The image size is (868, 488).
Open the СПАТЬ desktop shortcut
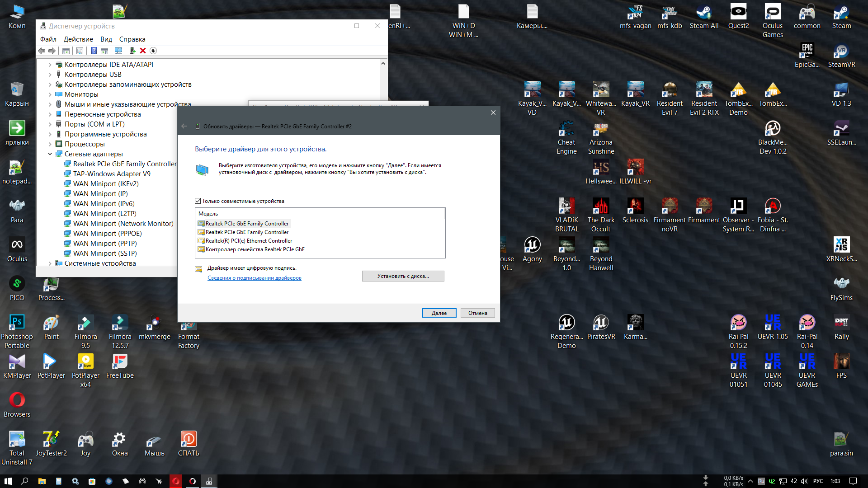tap(189, 444)
